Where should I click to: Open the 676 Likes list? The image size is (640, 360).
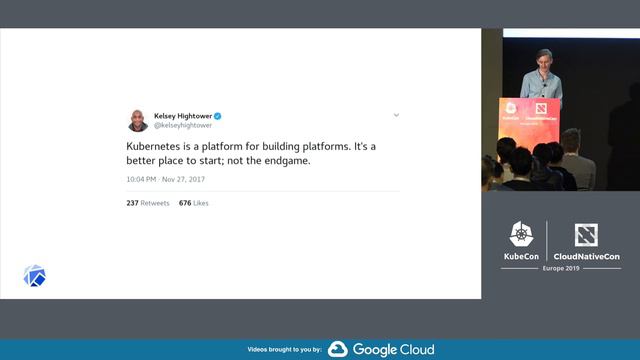(x=193, y=203)
